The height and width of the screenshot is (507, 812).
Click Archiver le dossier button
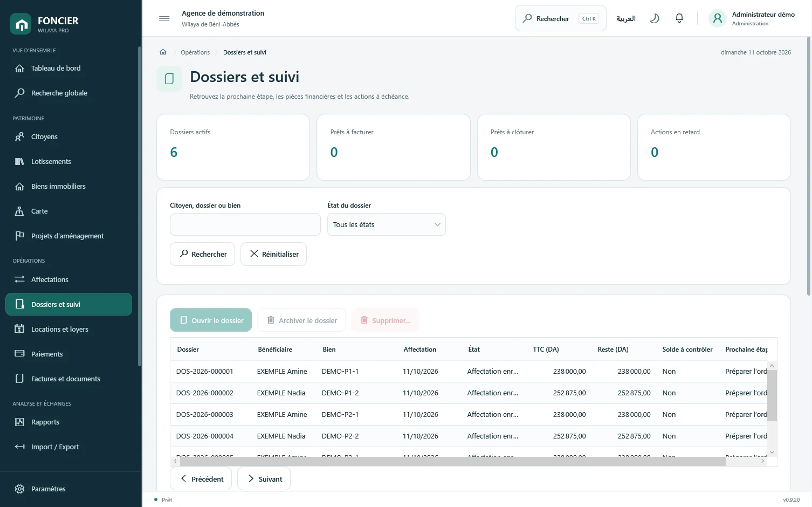pos(302,320)
